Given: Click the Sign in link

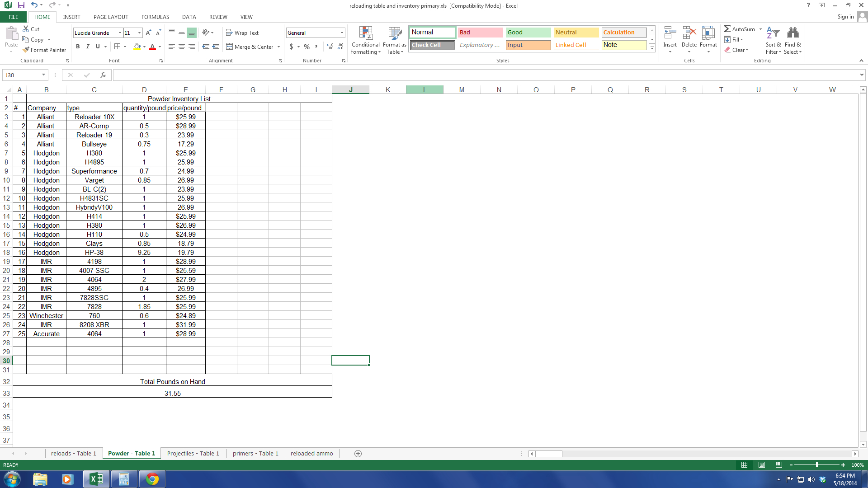Looking at the screenshot, I should pyautogui.click(x=845, y=17).
